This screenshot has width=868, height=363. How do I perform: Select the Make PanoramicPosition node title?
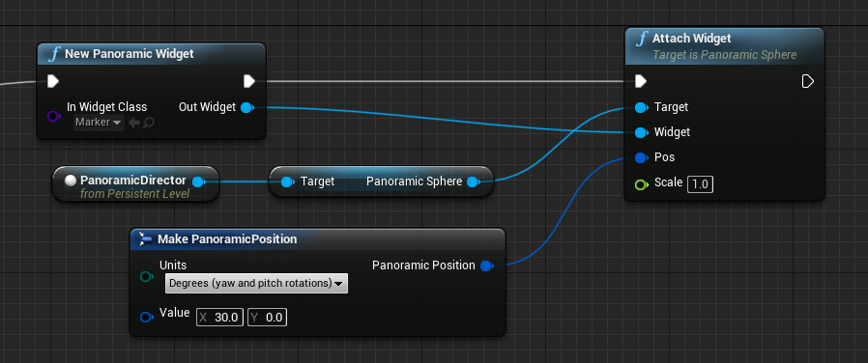(x=227, y=238)
